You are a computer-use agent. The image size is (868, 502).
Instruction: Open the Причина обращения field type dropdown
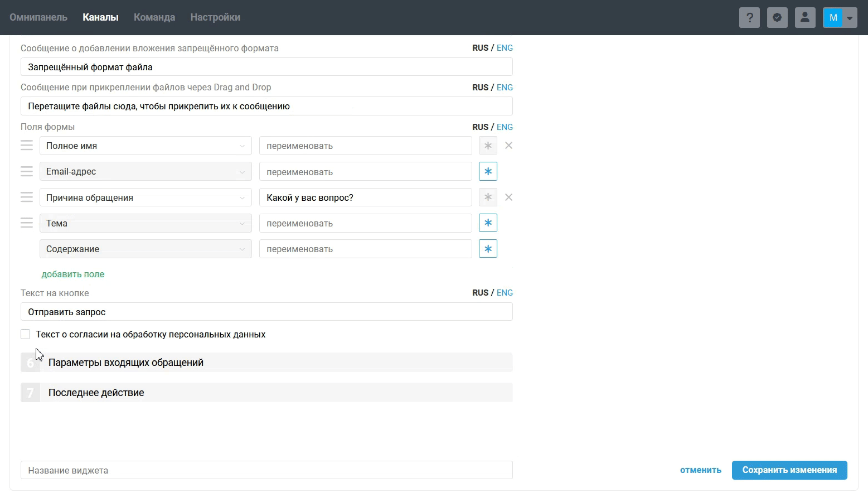point(146,197)
